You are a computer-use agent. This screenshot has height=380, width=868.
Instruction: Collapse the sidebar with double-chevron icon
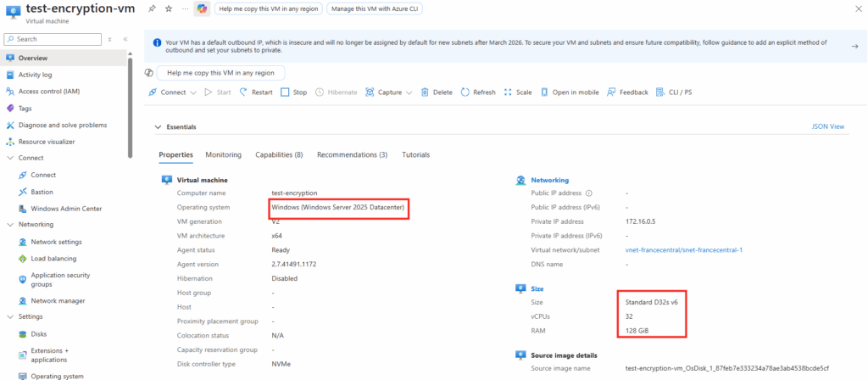click(x=125, y=39)
